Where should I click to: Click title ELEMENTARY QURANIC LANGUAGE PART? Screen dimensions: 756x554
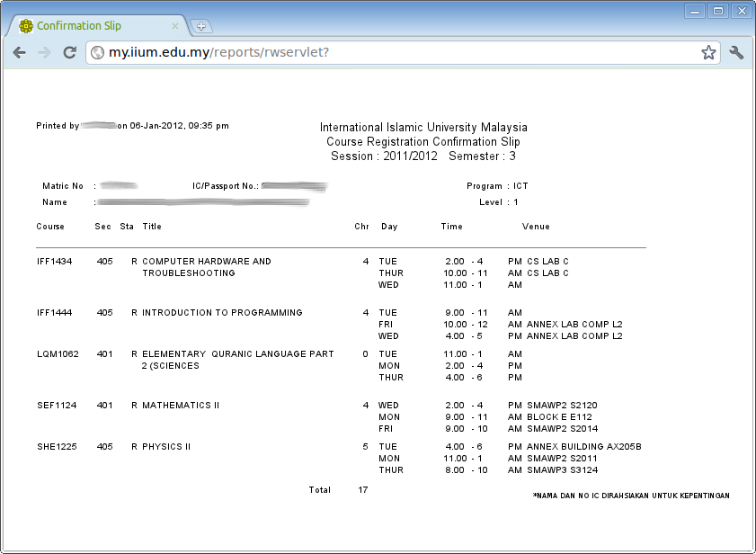coord(238,354)
